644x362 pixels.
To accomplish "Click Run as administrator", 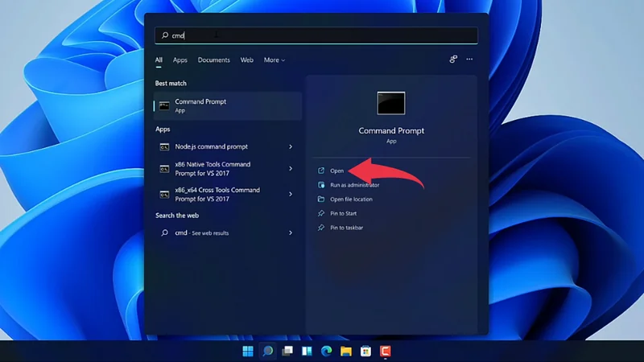I will click(354, 185).
